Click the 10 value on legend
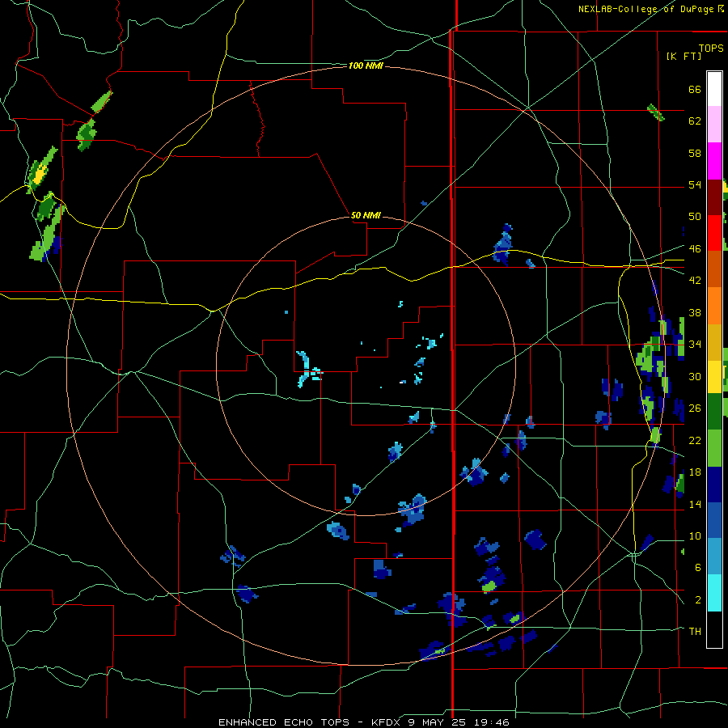 pos(695,535)
